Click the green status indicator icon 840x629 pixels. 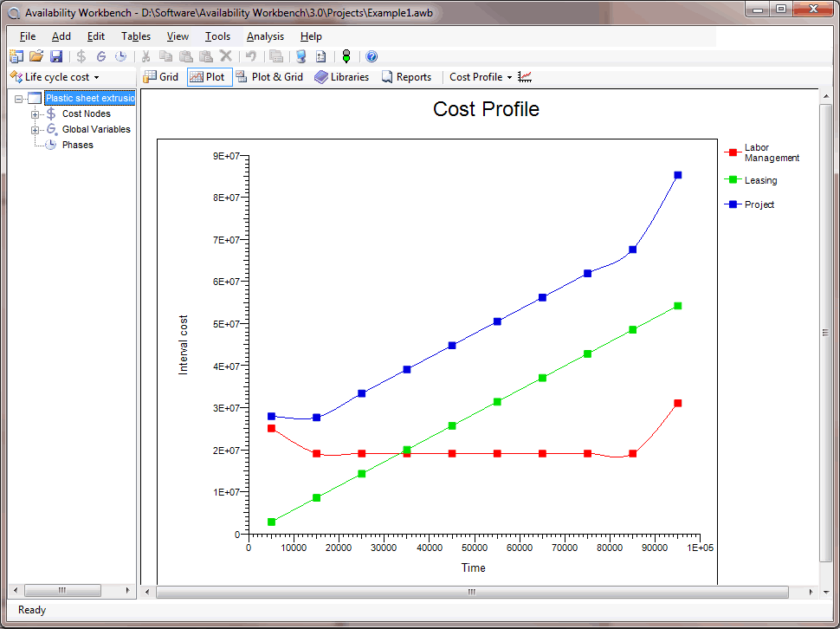tap(346, 55)
